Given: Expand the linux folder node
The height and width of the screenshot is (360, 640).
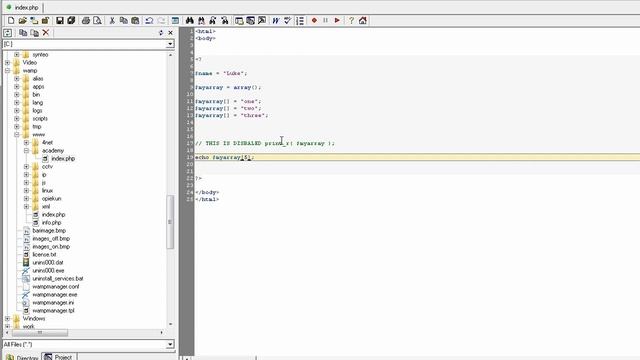Looking at the screenshot, I should pyautogui.click(x=27, y=191).
